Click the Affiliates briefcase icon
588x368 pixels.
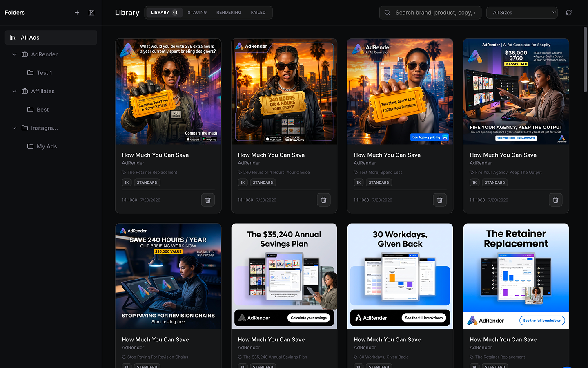tap(25, 91)
